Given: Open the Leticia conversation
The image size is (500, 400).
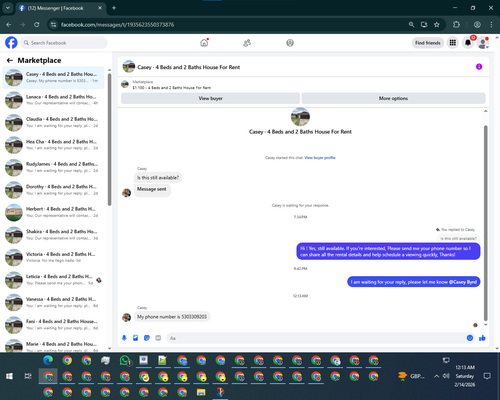Looking at the screenshot, I should coord(53,280).
